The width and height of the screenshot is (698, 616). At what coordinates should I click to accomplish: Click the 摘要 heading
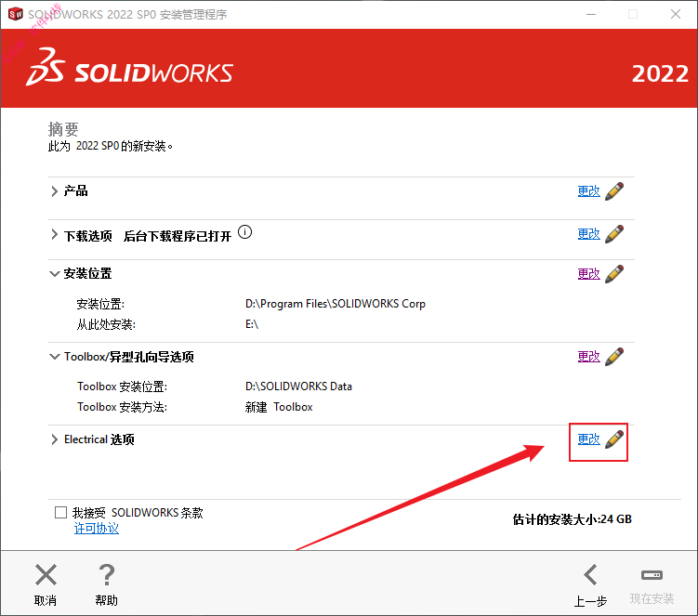click(63, 129)
